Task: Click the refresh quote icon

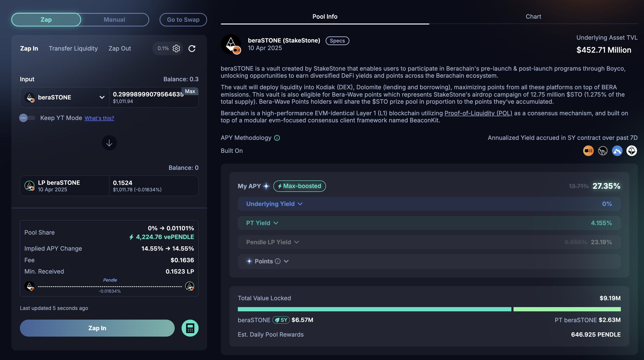Action: pyautogui.click(x=192, y=48)
